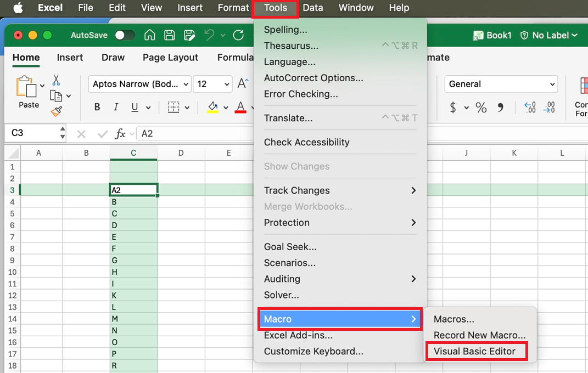
Task: Click the fx Insert Function icon
Action: coord(120,134)
